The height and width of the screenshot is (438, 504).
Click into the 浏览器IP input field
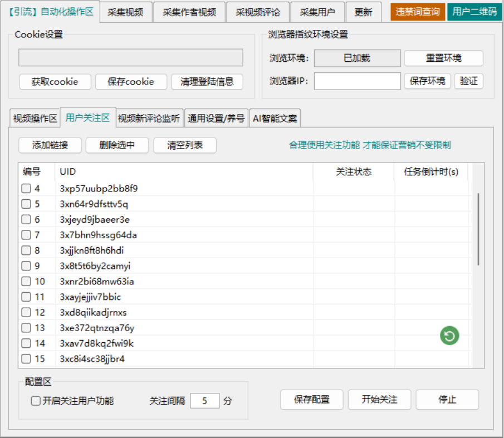click(x=357, y=81)
